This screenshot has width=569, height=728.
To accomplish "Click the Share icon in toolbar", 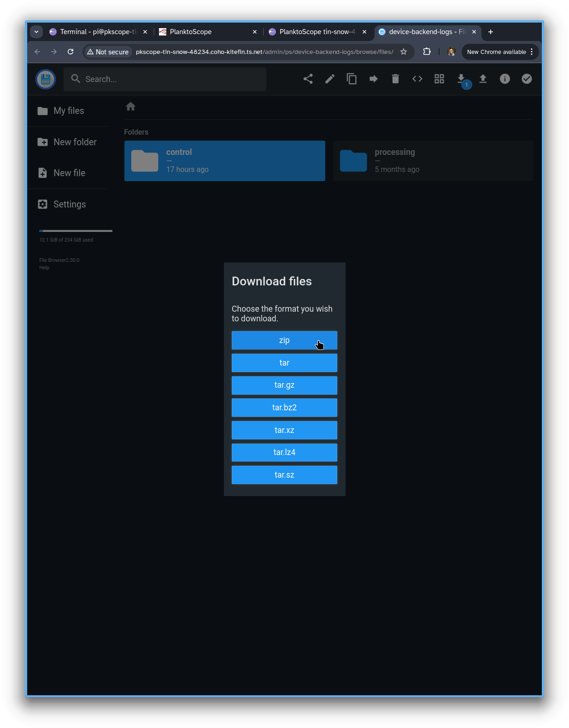I will pyautogui.click(x=308, y=79).
